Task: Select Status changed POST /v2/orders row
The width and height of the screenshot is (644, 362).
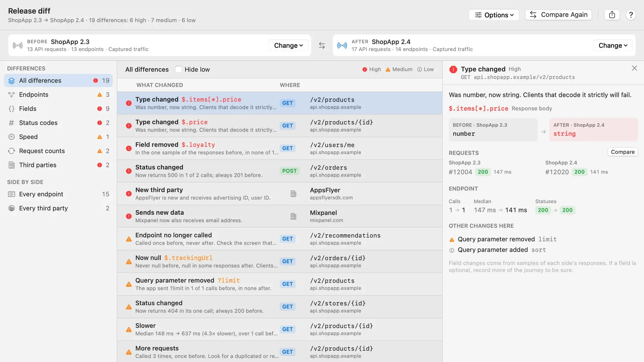Action: point(279,171)
